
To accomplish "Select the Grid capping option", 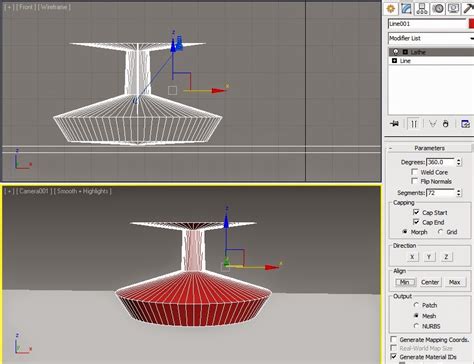I will (x=440, y=232).
